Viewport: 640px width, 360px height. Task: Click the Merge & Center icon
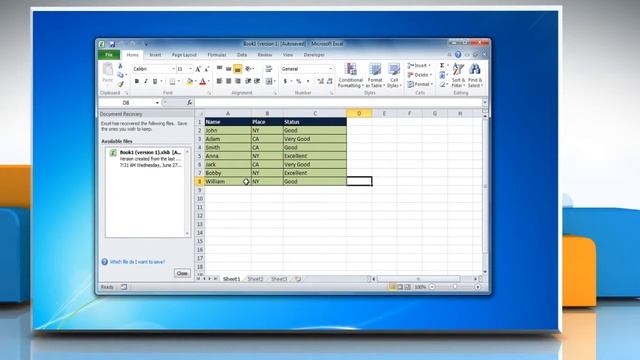[x=269, y=81]
